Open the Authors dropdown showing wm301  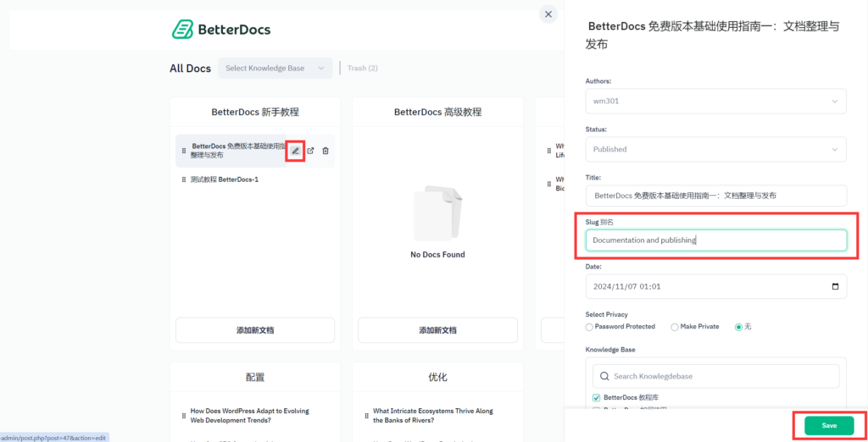[x=715, y=102]
